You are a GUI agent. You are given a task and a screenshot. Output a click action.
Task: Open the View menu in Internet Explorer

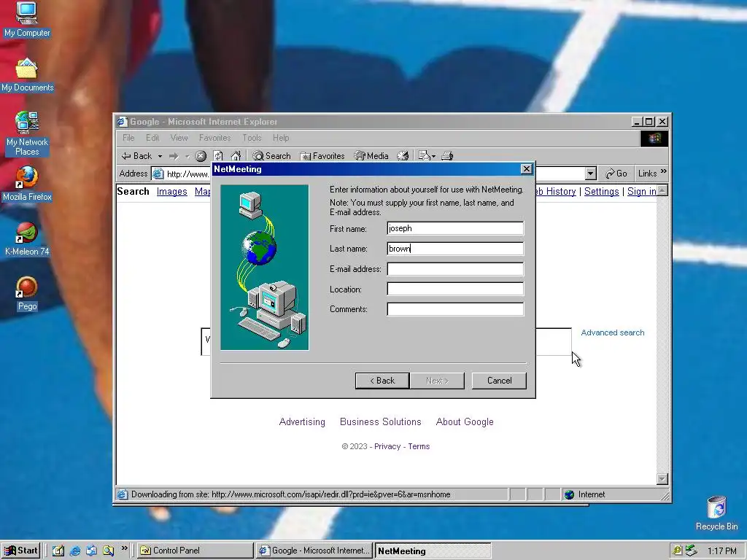tap(179, 138)
